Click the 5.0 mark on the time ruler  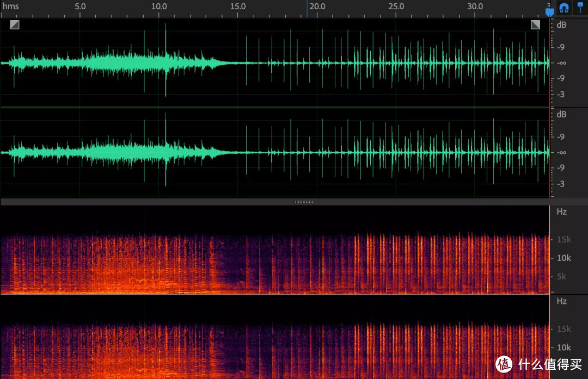tap(80, 7)
